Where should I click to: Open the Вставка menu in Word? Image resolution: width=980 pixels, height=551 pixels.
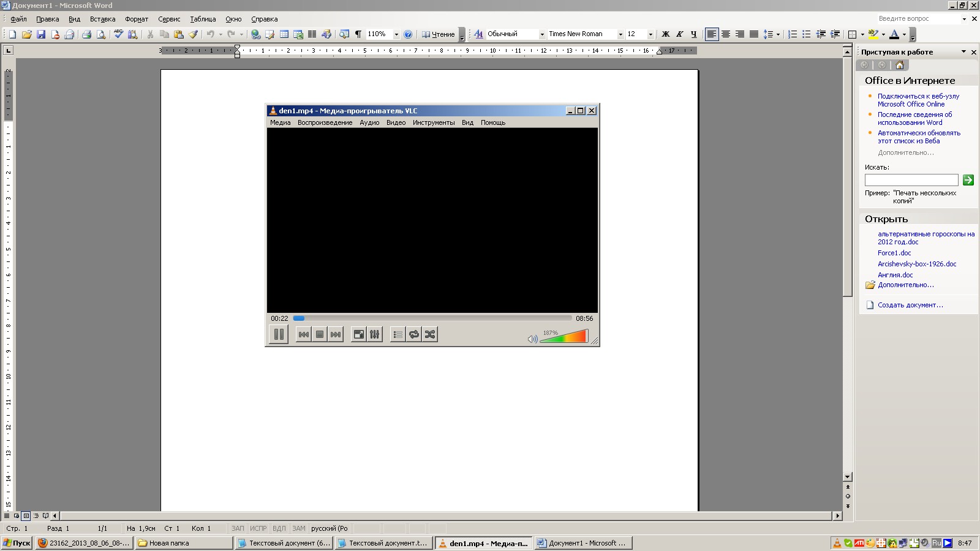[x=102, y=19]
